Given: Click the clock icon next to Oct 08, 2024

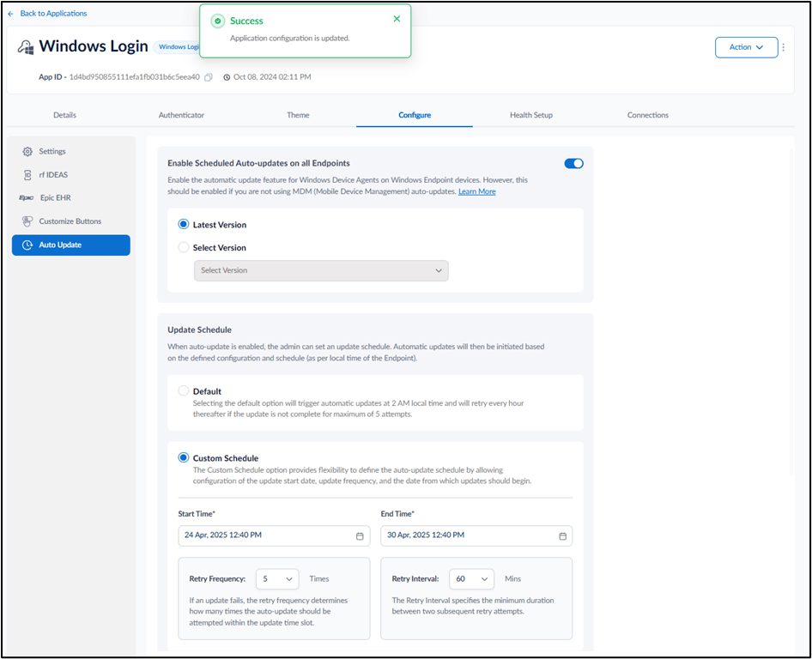Looking at the screenshot, I should 227,77.
